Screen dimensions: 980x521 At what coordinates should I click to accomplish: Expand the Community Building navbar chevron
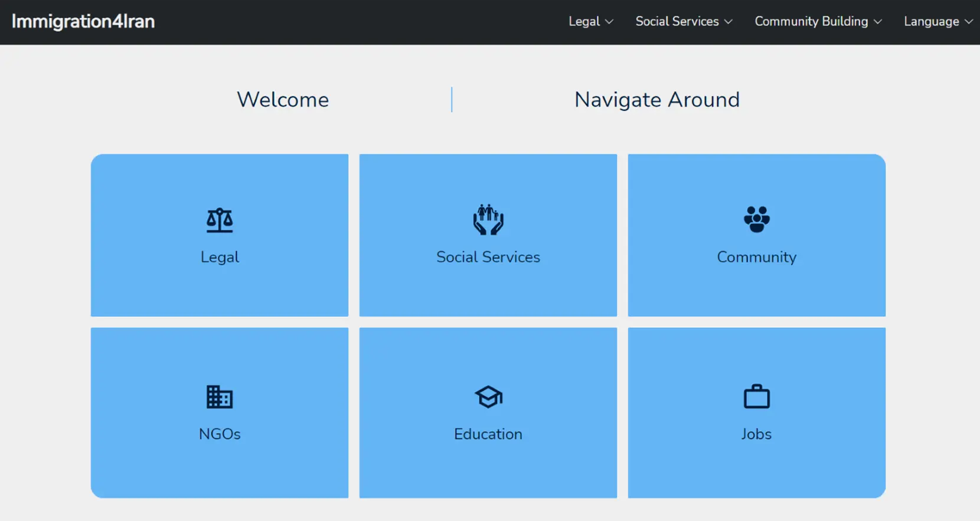(878, 22)
